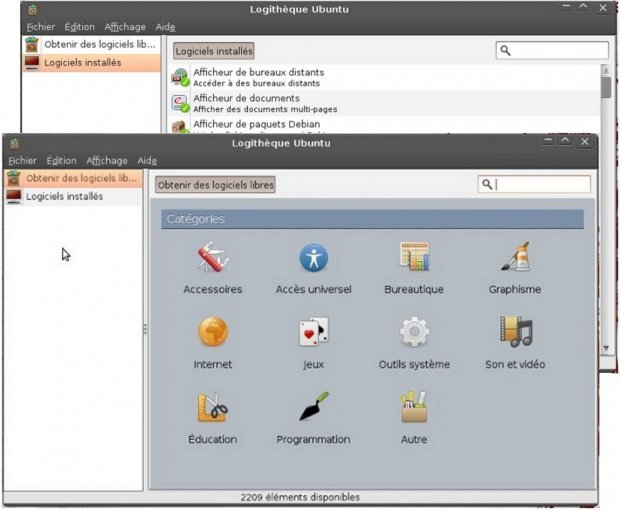Open the Graphisme category icon
The width and height of the screenshot is (620, 510).
[516, 257]
